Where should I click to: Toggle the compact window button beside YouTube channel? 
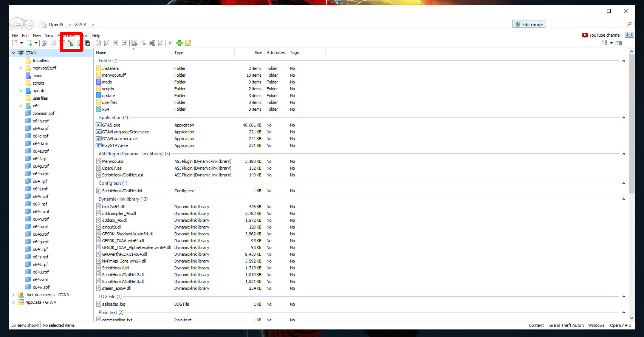click(629, 35)
